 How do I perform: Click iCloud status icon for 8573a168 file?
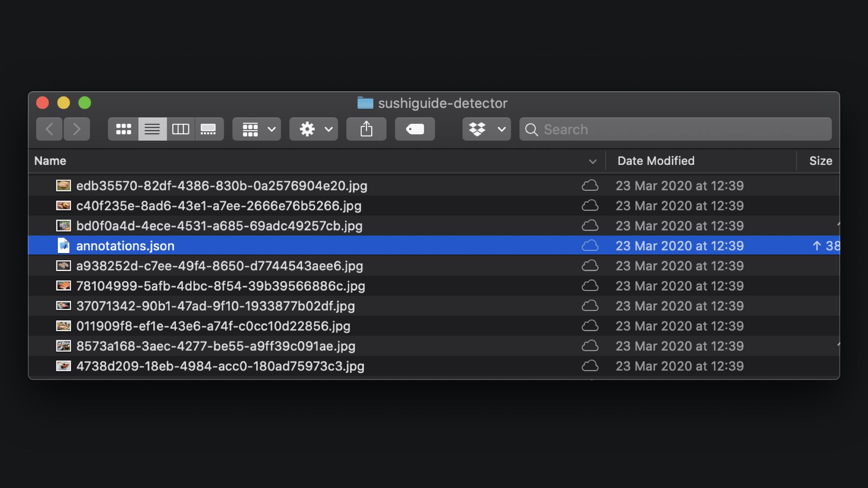tap(590, 346)
